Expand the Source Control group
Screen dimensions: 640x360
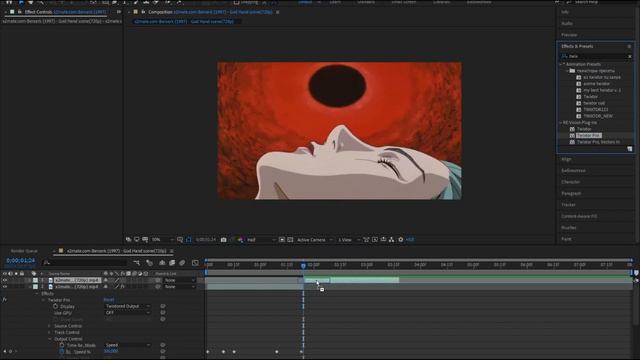click(x=50, y=326)
